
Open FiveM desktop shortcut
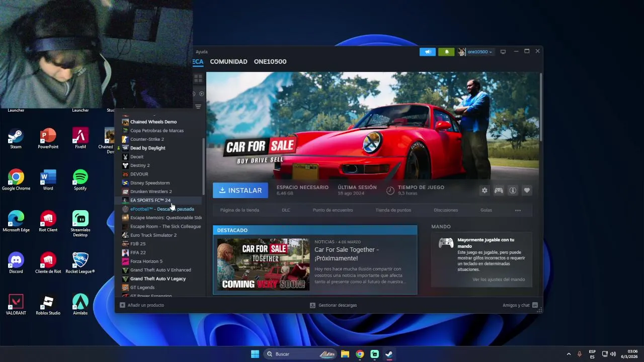pyautogui.click(x=80, y=138)
